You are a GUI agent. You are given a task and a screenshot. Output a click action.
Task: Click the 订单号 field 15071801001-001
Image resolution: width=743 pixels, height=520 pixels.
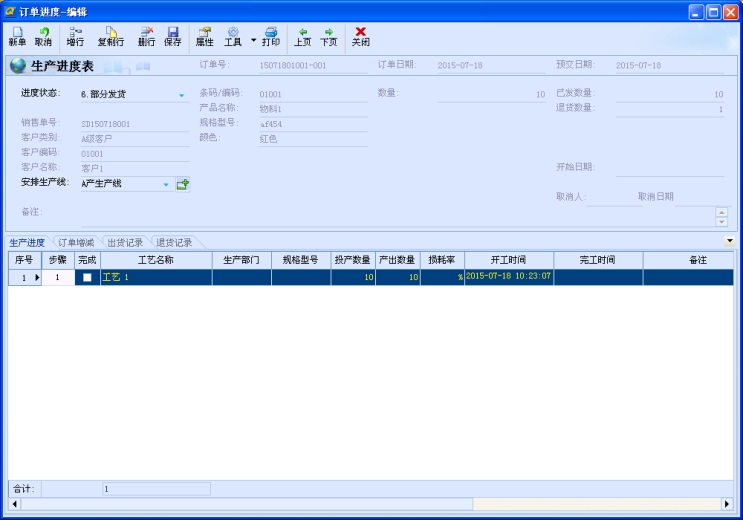click(x=313, y=65)
